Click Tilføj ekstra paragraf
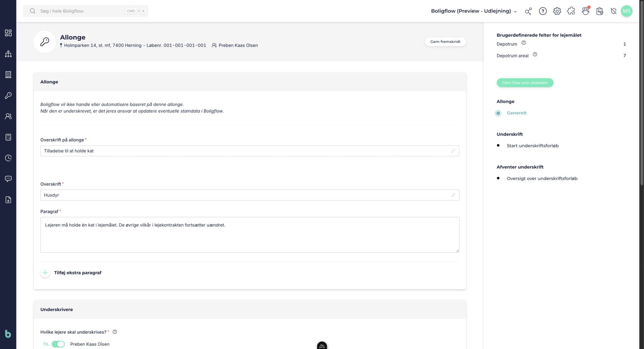The height and width of the screenshot is (349, 644). coord(71,273)
